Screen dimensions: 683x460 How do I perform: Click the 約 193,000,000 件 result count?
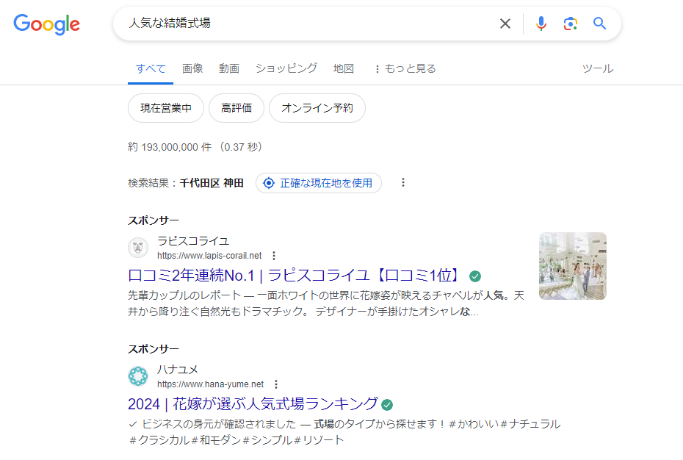[169, 147]
